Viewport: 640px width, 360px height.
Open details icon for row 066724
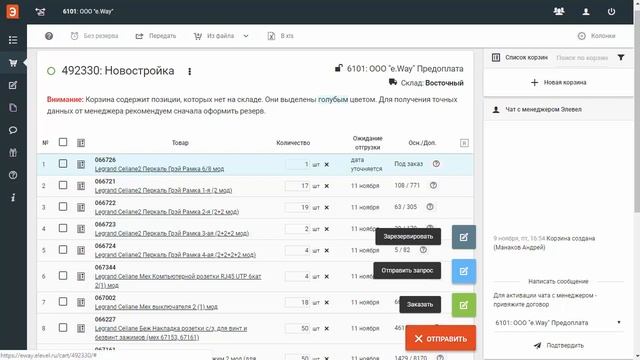tap(81, 250)
